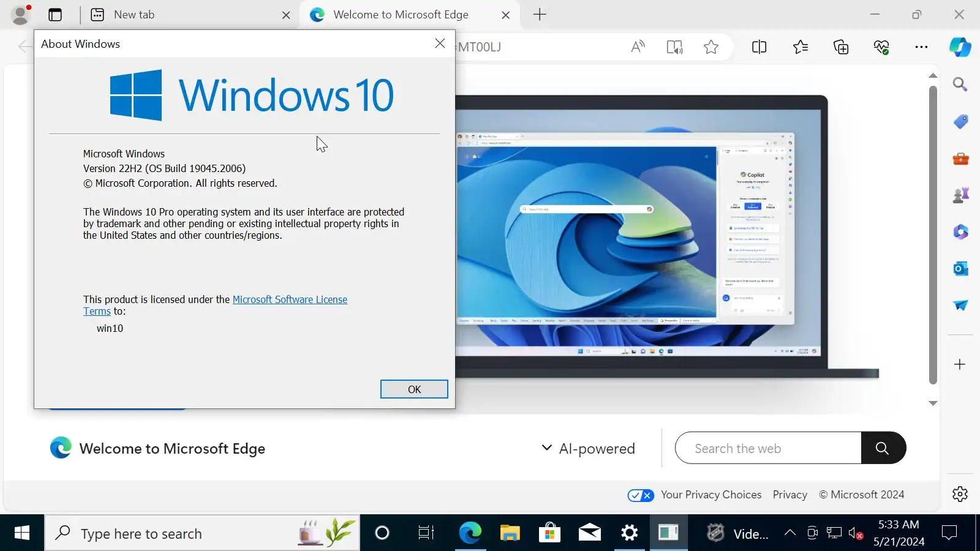This screenshot has width=980, height=551.
Task: Switch to the New tab tab
Action: point(189,15)
